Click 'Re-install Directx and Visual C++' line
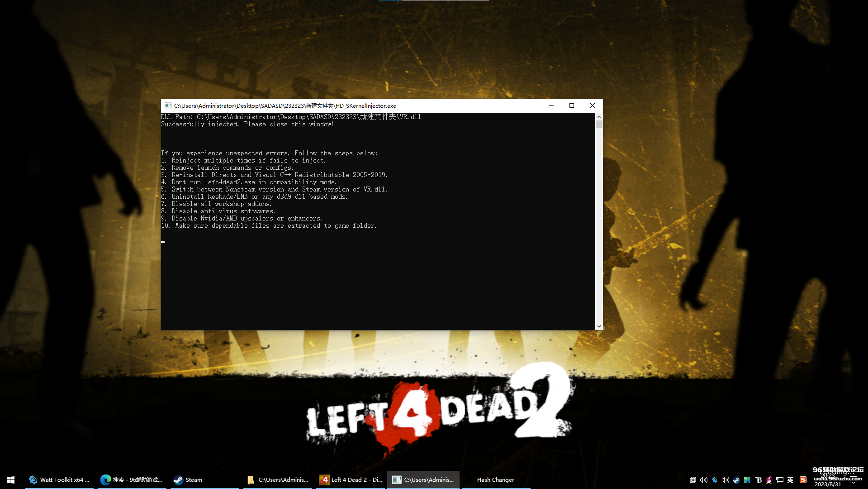The width and height of the screenshot is (868, 489). tap(274, 175)
